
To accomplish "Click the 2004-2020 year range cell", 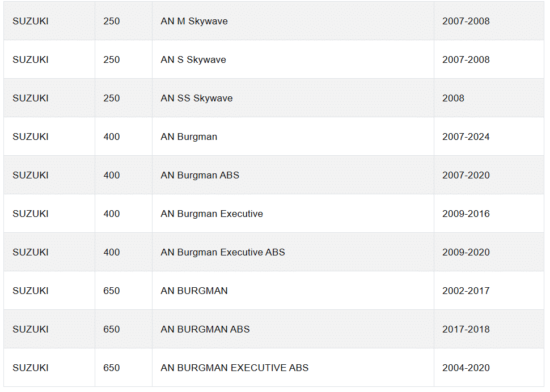I will pos(466,368).
